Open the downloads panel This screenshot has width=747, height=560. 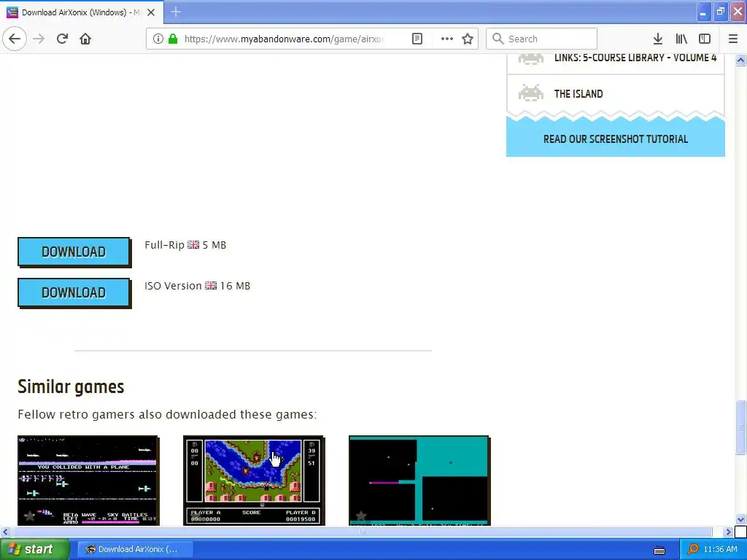pyautogui.click(x=657, y=39)
